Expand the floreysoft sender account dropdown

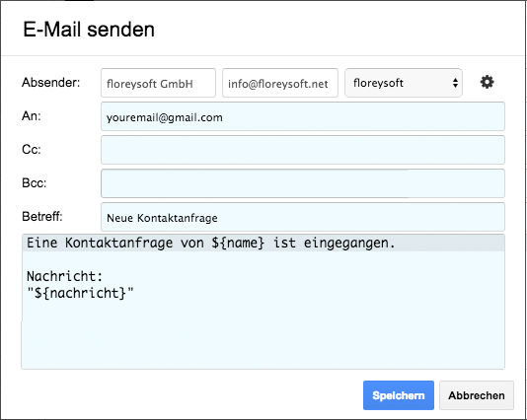pos(404,83)
